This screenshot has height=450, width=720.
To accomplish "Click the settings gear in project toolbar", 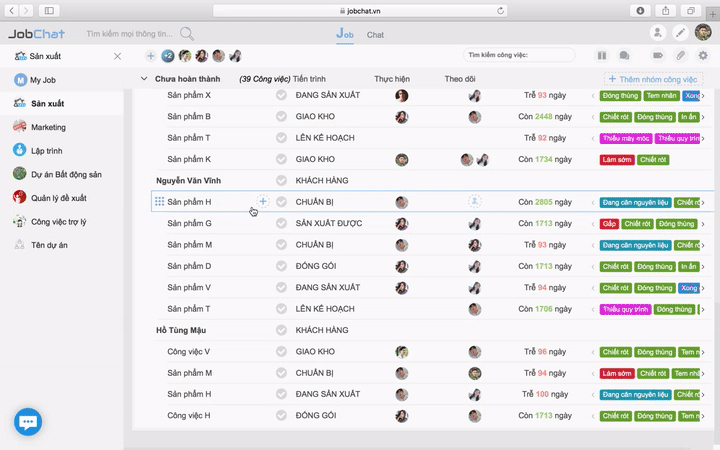I will point(703,56).
